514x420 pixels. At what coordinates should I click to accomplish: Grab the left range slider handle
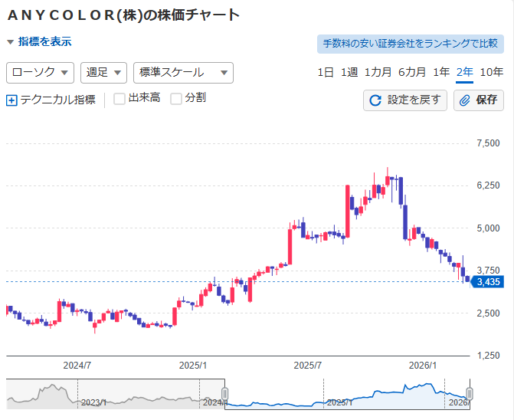[x=225, y=394]
